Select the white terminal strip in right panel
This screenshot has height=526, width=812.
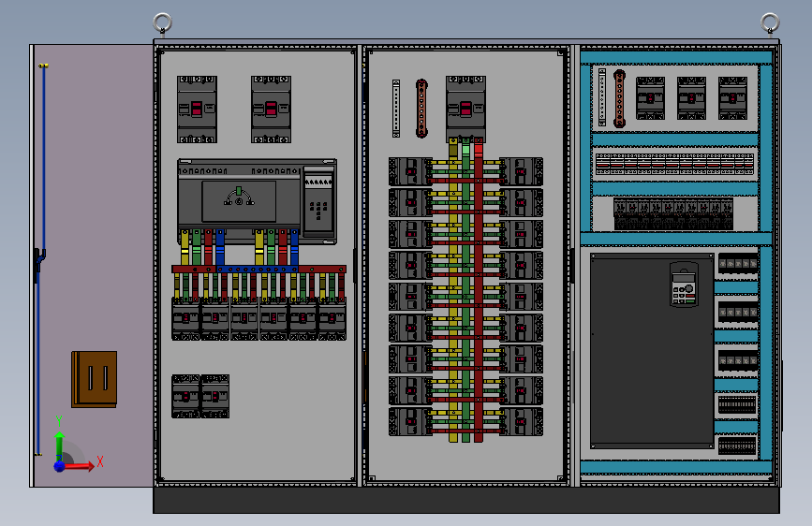602,96
